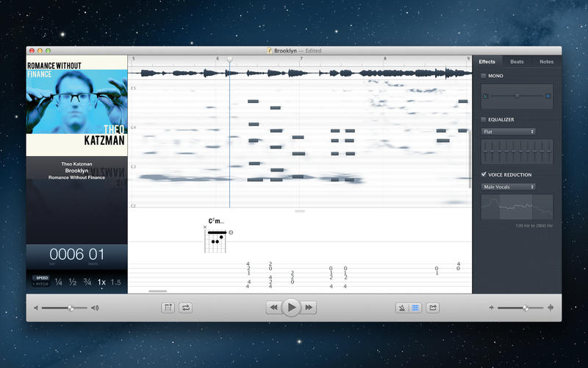588x368 pixels.
Task: Click the artist name 'Theo Katzman'
Action: [76, 163]
